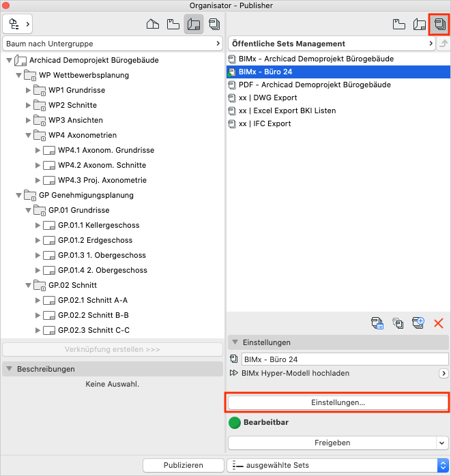Screen dimensions: 451x476
Task: Select GP.02.1 Schnitt A-A layout
Action: pos(93,300)
